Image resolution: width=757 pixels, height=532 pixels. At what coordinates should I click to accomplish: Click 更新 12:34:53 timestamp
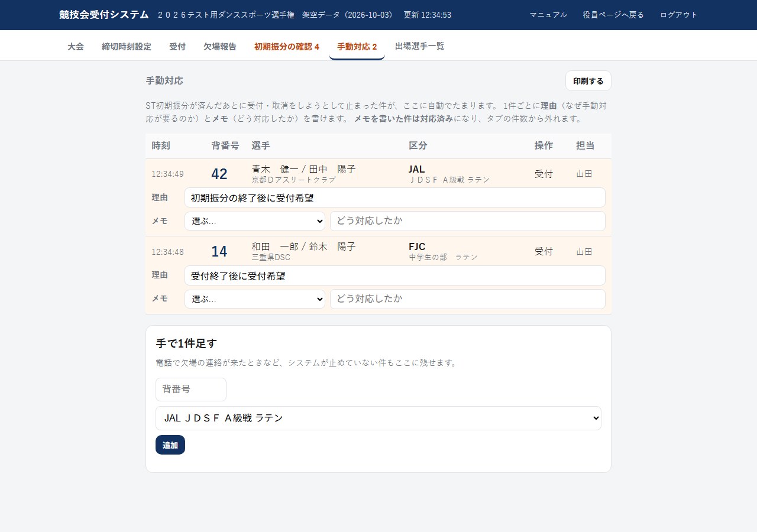427,15
